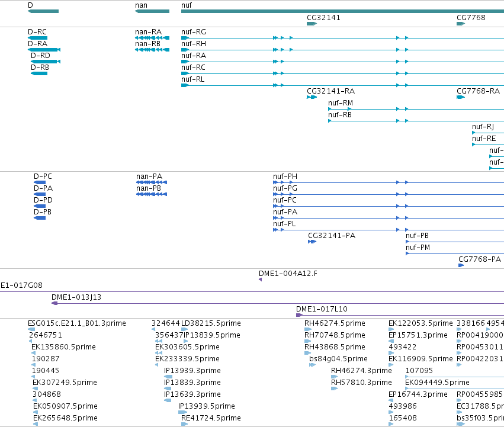Click the nuf-RJ transcript label

483,127
